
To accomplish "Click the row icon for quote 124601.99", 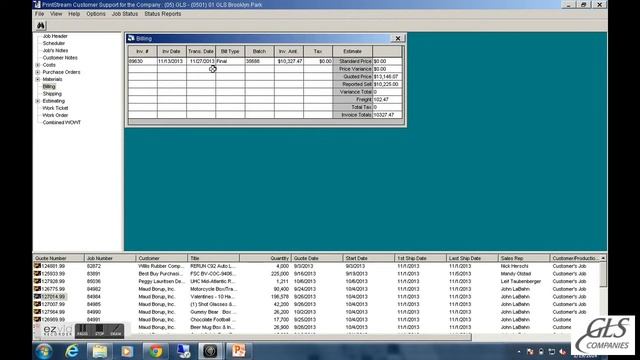I will coord(37,266).
